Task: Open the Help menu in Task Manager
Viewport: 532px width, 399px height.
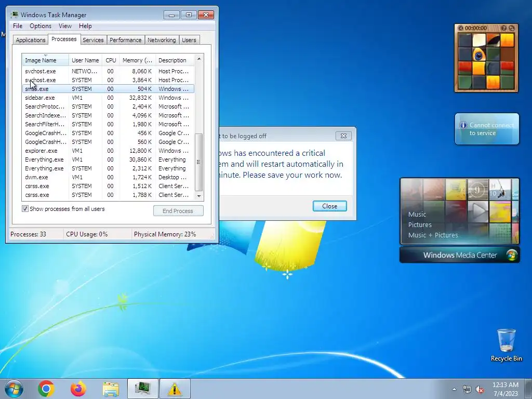Action: (x=85, y=26)
